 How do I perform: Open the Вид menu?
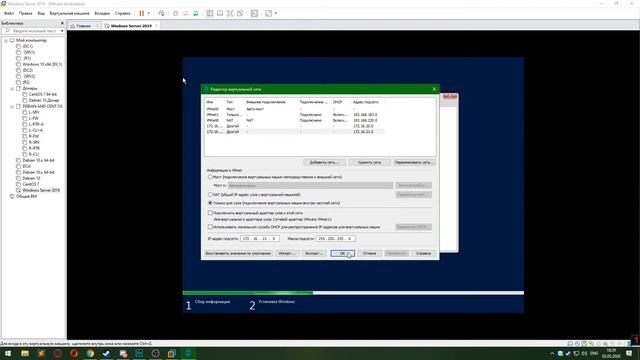[x=41, y=13]
